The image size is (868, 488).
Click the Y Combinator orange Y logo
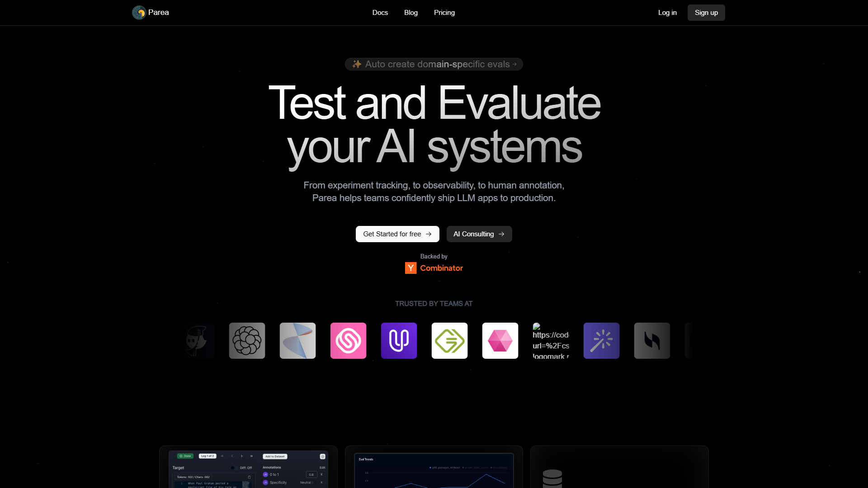click(x=410, y=268)
